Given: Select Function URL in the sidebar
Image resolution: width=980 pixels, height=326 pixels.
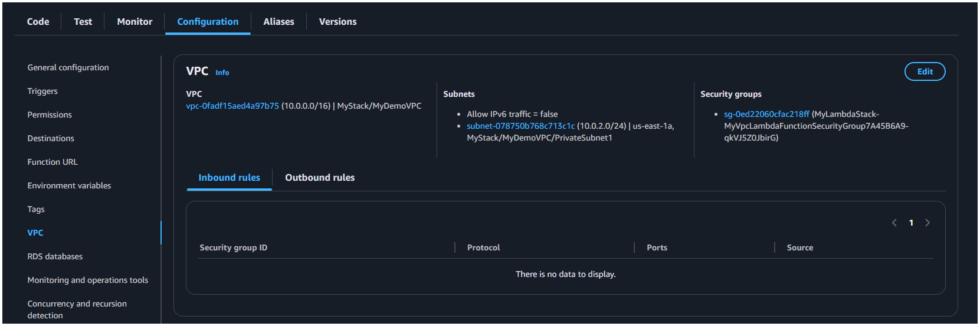Looking at the screenshot, I should tap(53, 162).
